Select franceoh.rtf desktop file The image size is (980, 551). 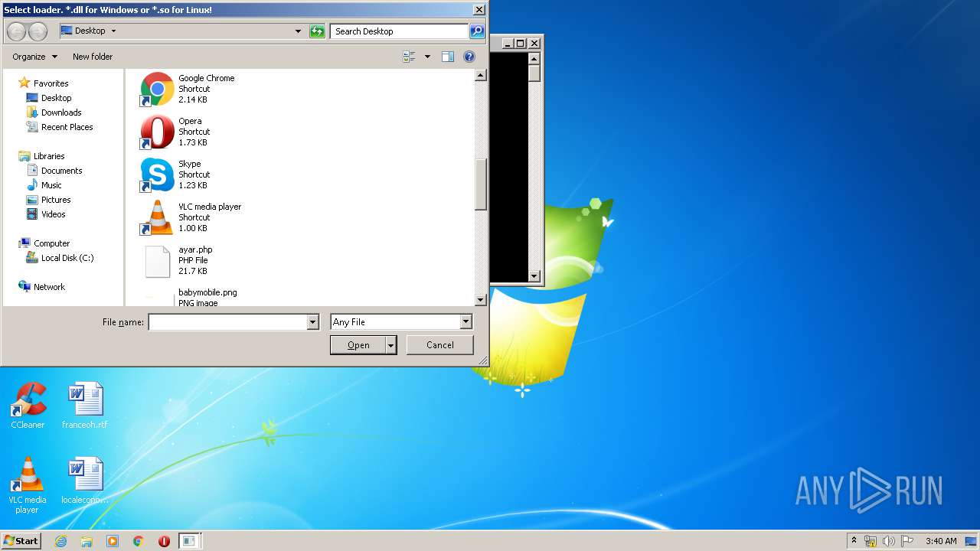click(x=85, y=406)
